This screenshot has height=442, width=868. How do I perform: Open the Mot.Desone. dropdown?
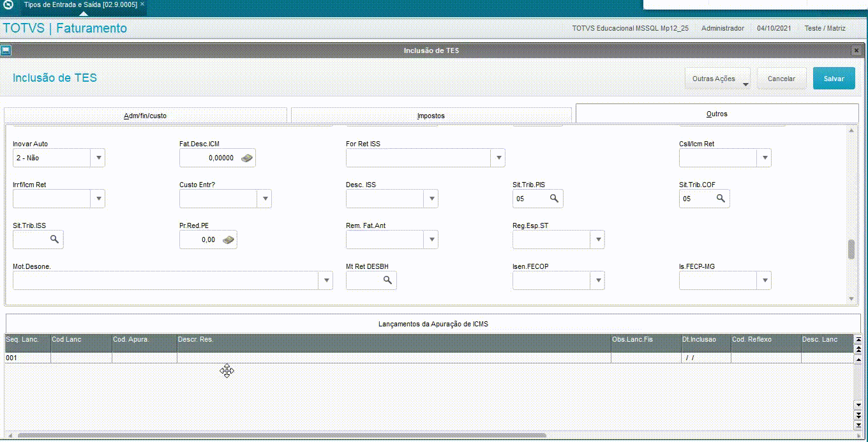pos(325,280)
